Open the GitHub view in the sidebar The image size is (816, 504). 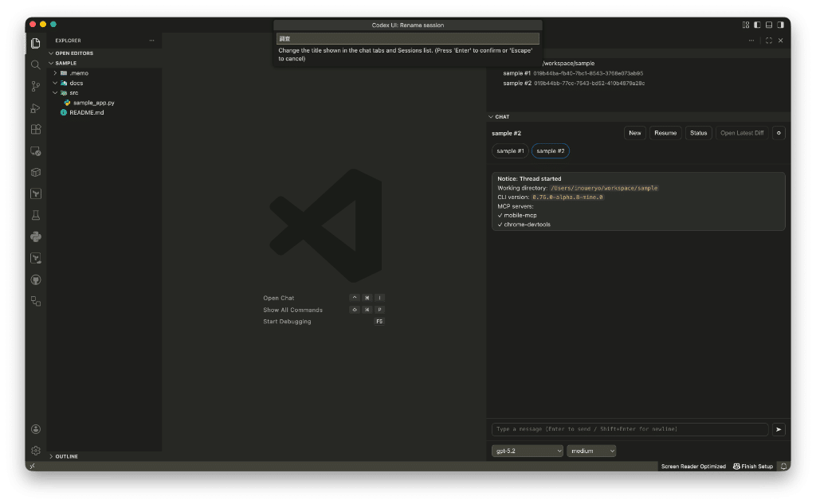click(35, 279)
